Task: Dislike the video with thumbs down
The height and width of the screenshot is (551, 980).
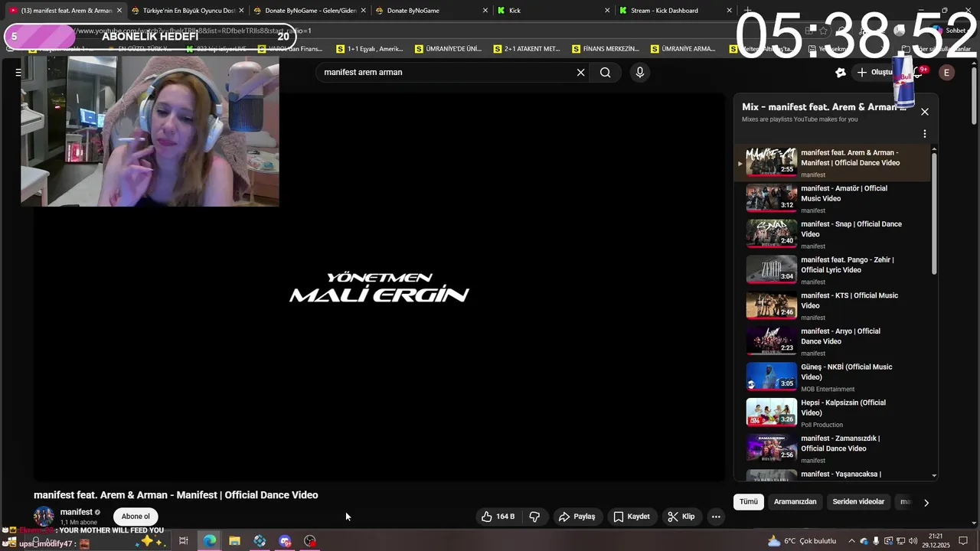Action: 534,517
